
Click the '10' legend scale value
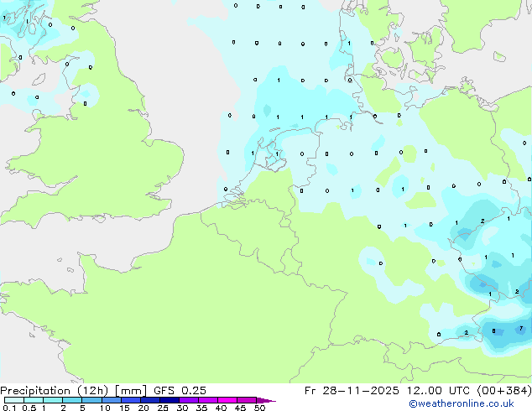[105, 408]
